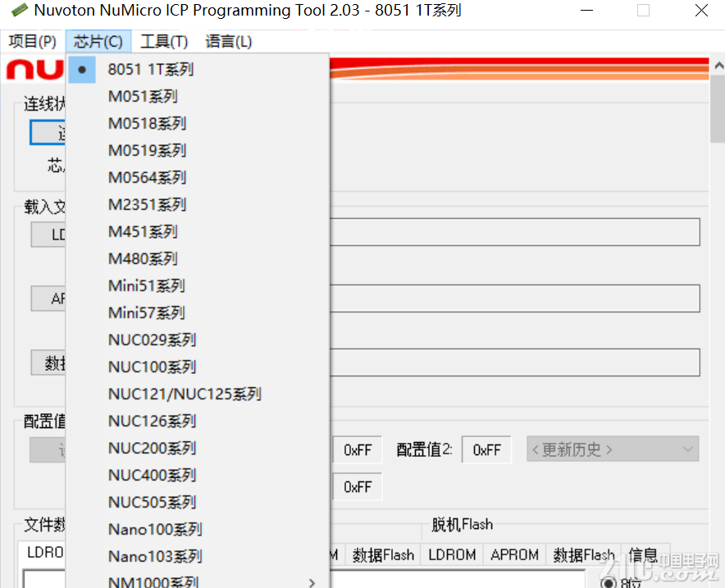Switch to the 信息 tab
Viewport: 725px width, 588px height.
[x=643, y=554]
